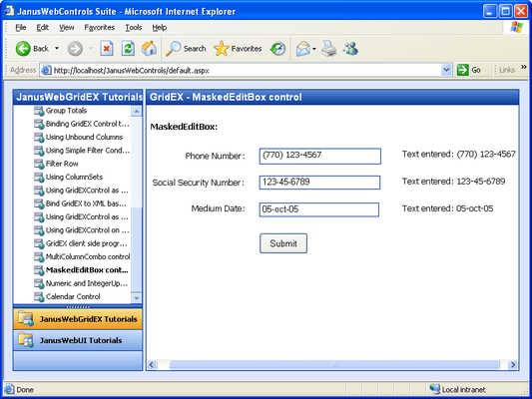Screen dimensions: 532x399
Task: Click the address bar URL field
Action: [241, 70]
